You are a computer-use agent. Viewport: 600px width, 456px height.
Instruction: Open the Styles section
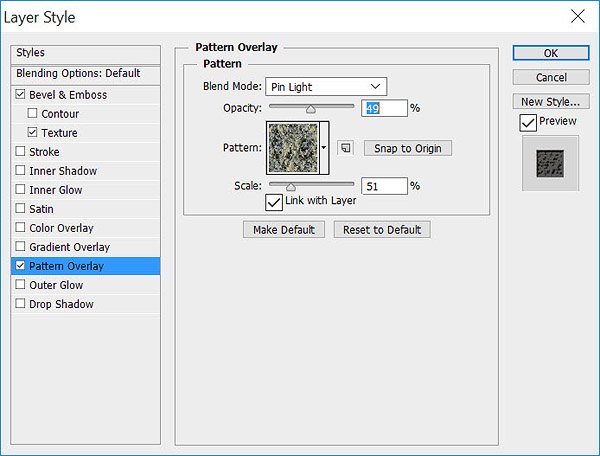click(x=86, y=53)
